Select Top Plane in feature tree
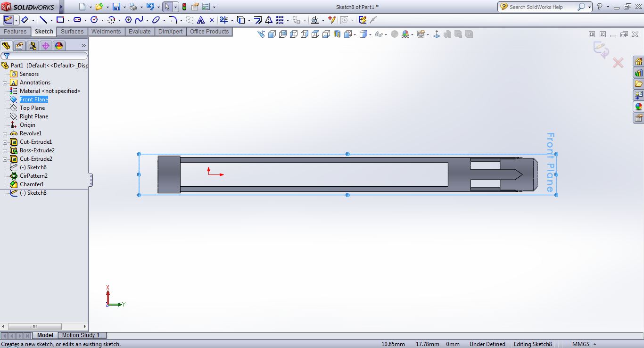Image resolution: width=644 pixels, height=348 pixels. tap(32, 108)
